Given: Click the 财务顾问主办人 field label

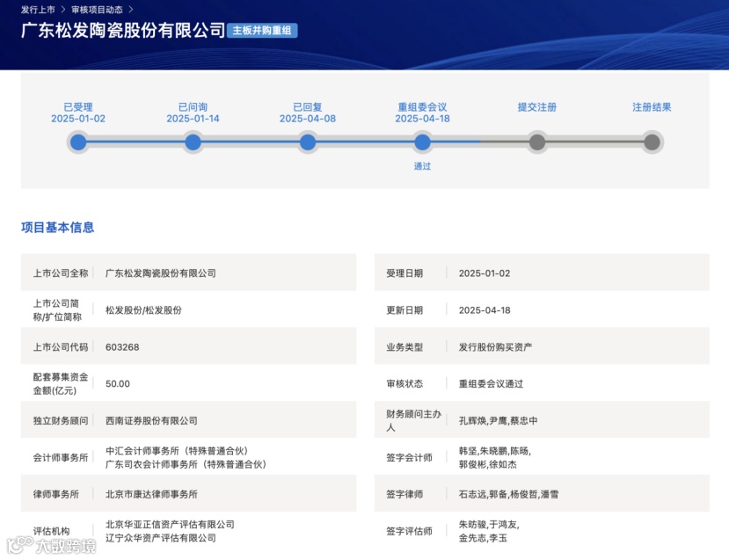Looking at the screenshot, I should 414,420.
